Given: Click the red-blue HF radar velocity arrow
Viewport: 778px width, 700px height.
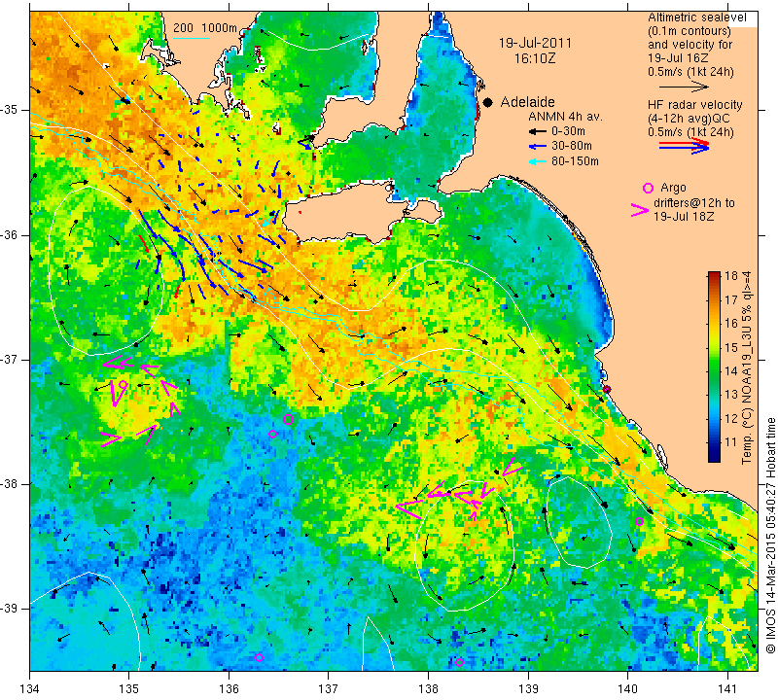Looking at the screenshot, I should pos(684,146).
